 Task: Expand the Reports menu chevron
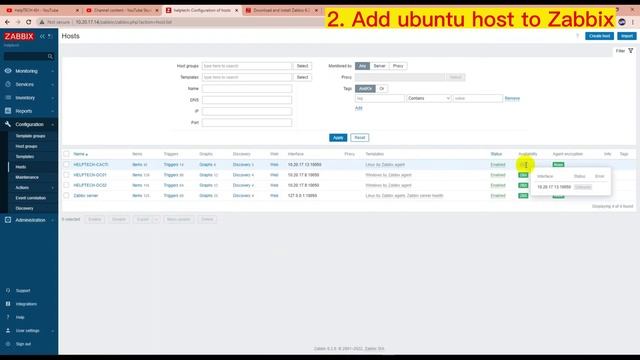[53, 111]
